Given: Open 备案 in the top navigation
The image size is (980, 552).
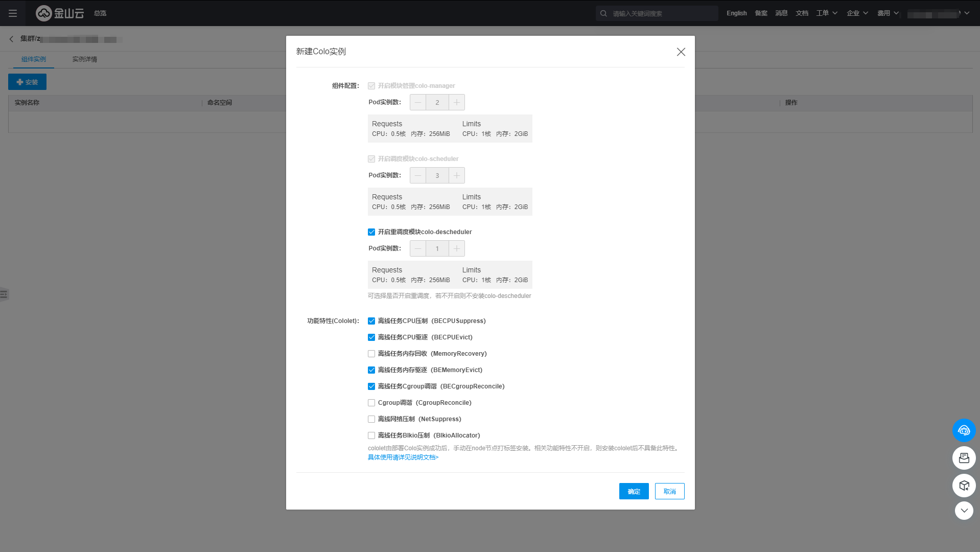Looking at the screenshot, I should (x=761, y=13).
